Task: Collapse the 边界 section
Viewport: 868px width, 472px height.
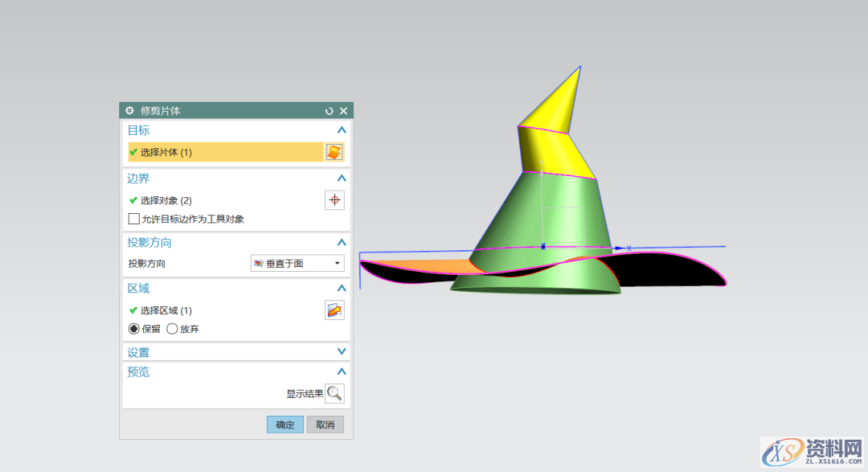Action: tap(342, 178)
